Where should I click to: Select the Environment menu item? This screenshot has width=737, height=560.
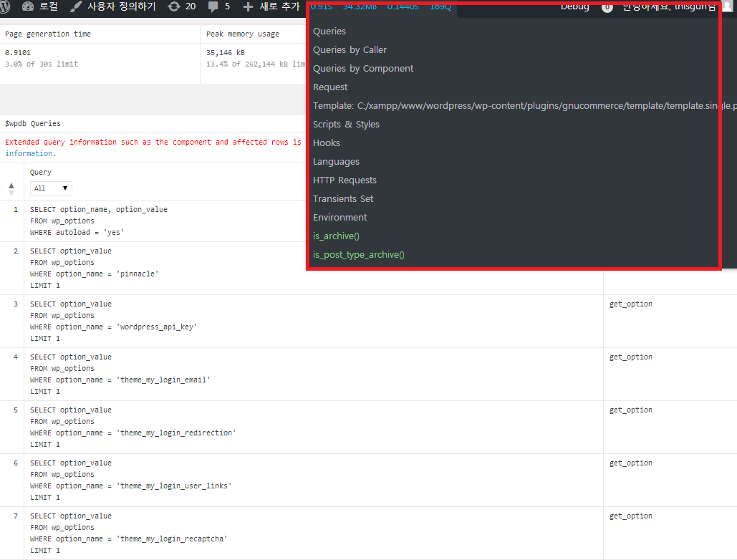coord(339,218)
